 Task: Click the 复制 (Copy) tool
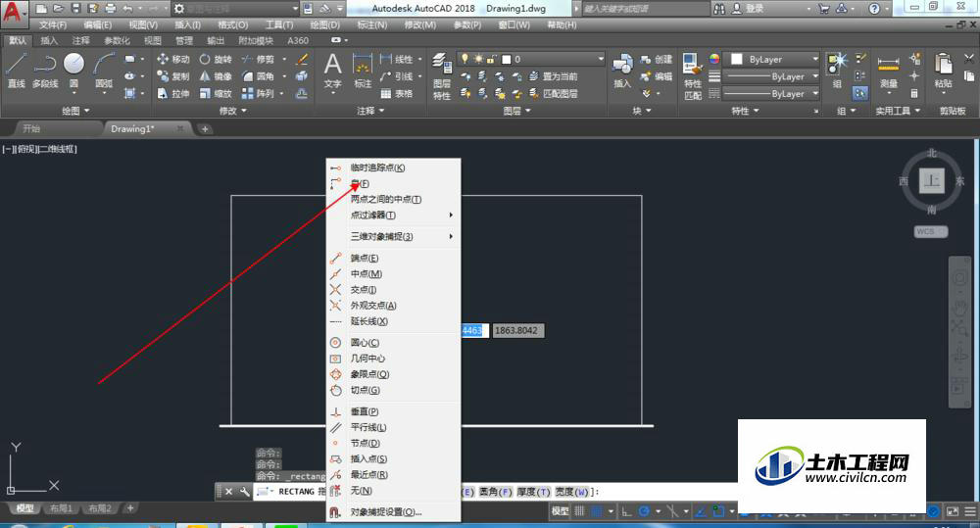173,76
